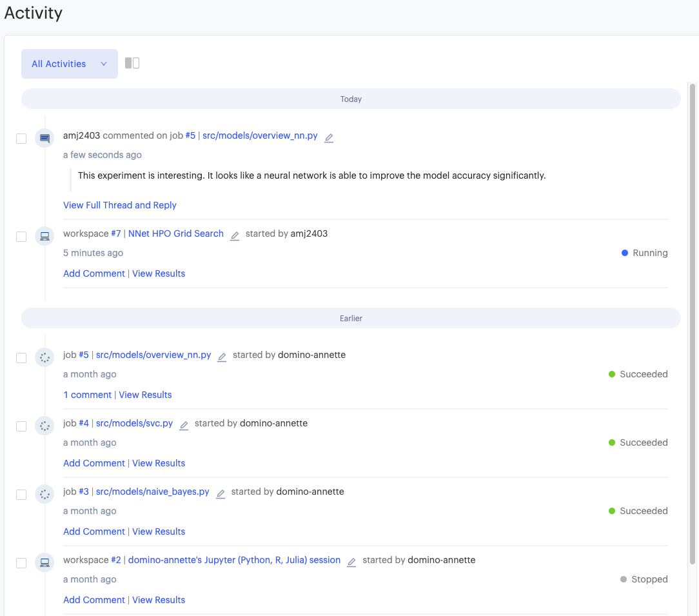Click View Results for job #3

pyautogui.click(x=158, y=531)
